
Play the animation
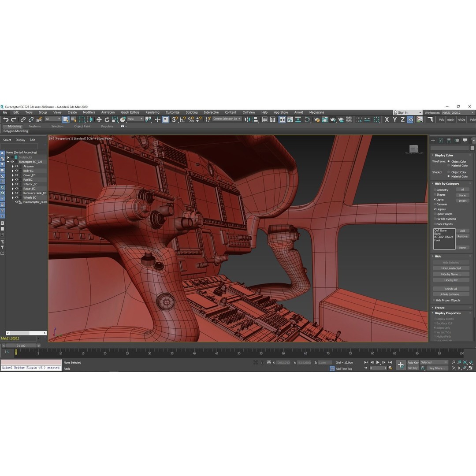(x=378, y=362)
